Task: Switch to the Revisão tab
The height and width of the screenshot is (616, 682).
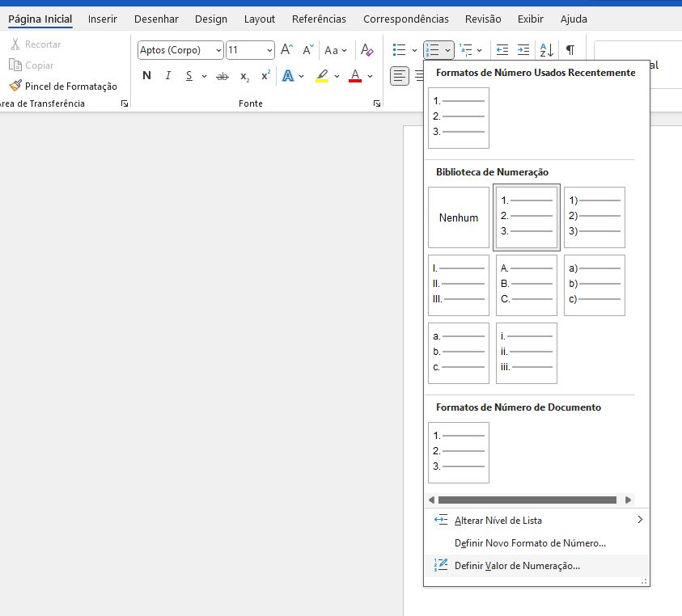Action: tap(483, 19)
